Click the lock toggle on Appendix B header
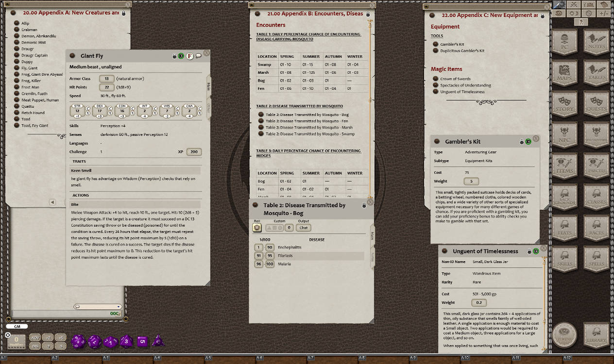 coord(368,14)
